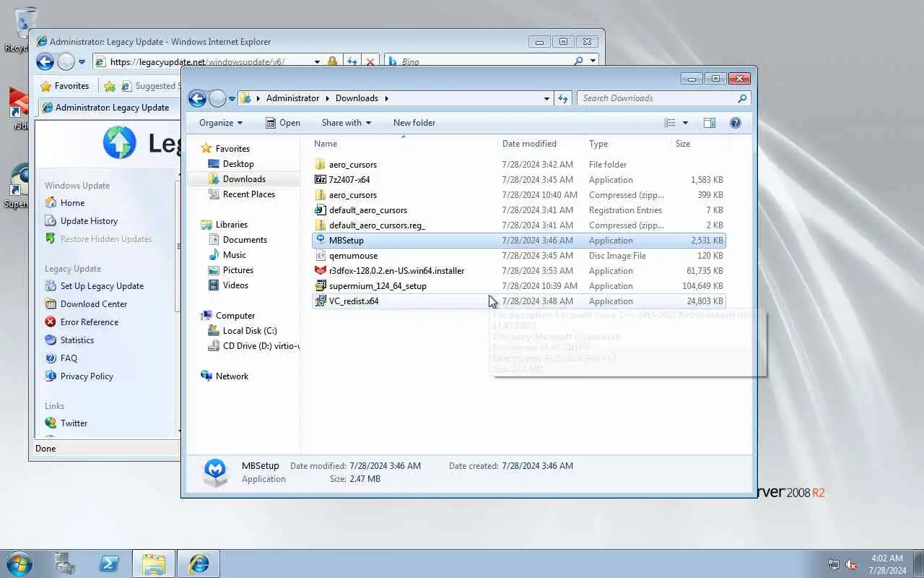Sort files by the Type column
Viewport: 924px width, 578px height.
click(x=598, y=144)
